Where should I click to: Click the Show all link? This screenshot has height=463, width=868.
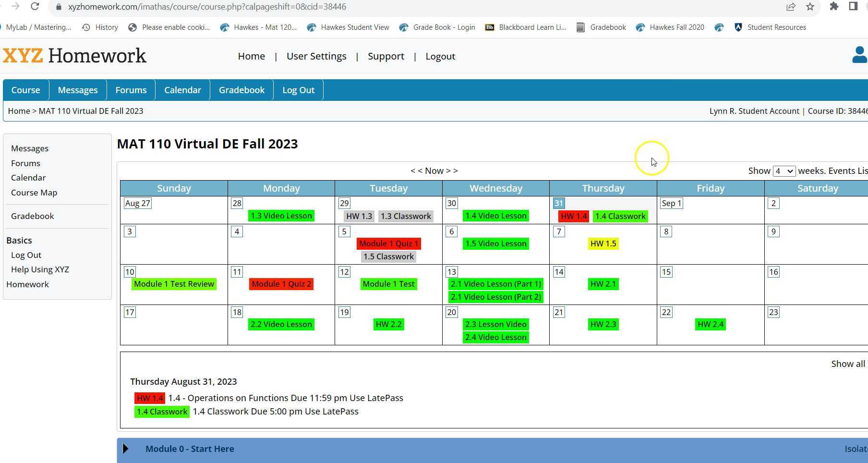(x=847, y=364)
